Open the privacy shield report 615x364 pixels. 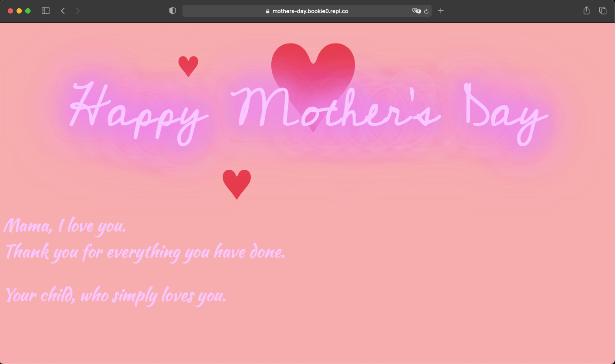(172, 10)
